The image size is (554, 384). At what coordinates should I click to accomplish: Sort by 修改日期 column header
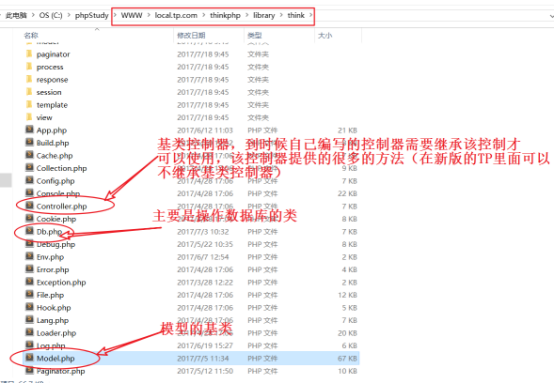[x=191, y=35]
